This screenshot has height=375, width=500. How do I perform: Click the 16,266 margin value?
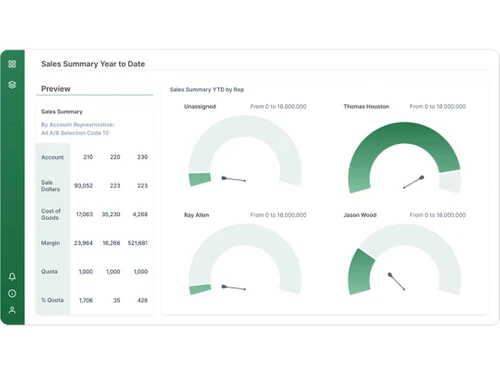click(111, 243)
